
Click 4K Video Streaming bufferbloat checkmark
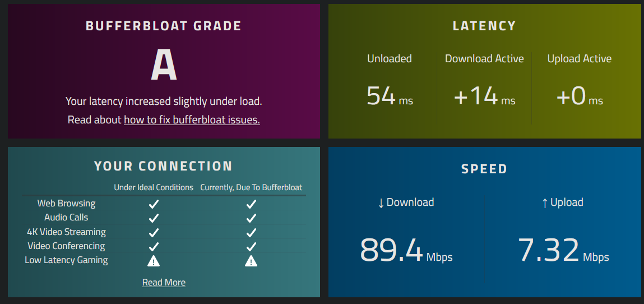tap(251, 233)
